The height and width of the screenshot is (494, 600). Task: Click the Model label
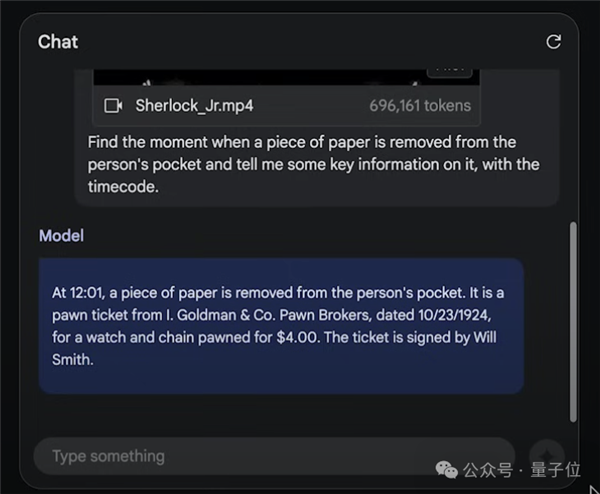pyautogui.click(x=61, y=236)
